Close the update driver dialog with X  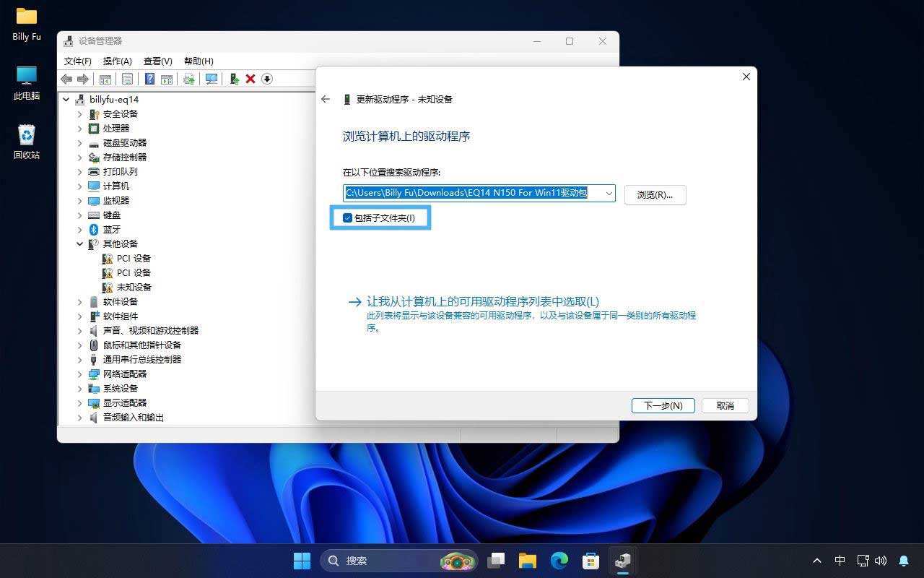[x=746, y=77]
